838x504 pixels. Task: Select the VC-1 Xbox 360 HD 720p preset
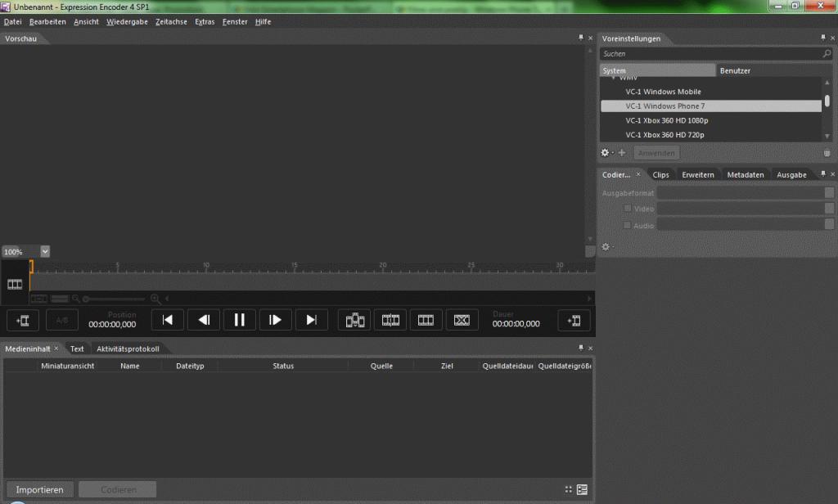[711, 135]
